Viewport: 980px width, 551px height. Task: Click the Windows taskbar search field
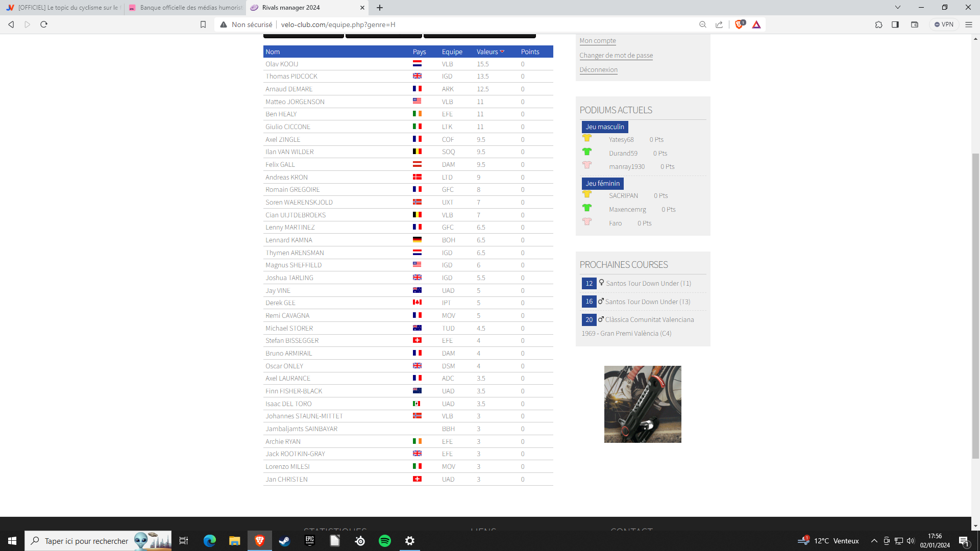pos(87,541)
